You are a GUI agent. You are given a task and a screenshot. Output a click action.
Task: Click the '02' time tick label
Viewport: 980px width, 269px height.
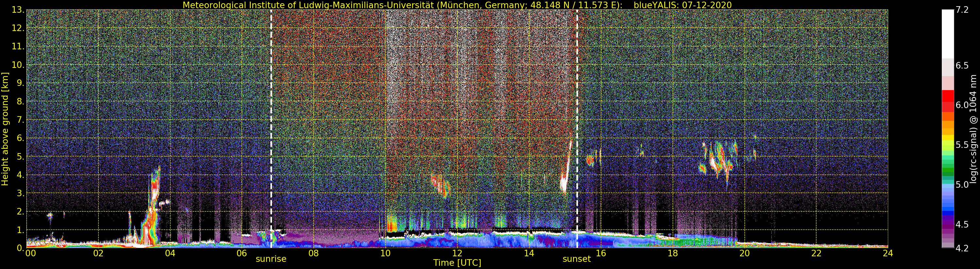coord(98,253)
